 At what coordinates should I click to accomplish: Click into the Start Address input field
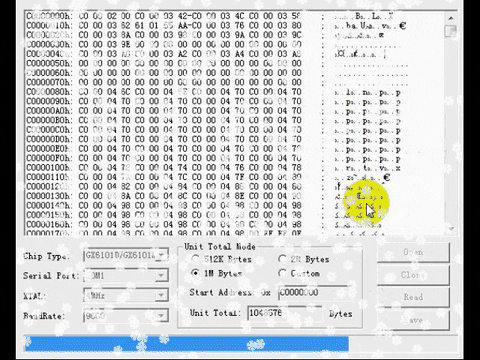[315, 293]
